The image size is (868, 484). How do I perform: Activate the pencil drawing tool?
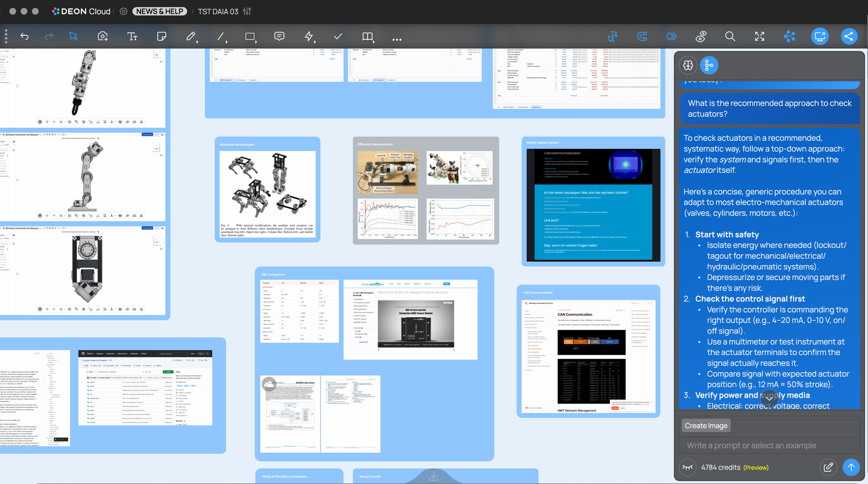tap(191, 36)
